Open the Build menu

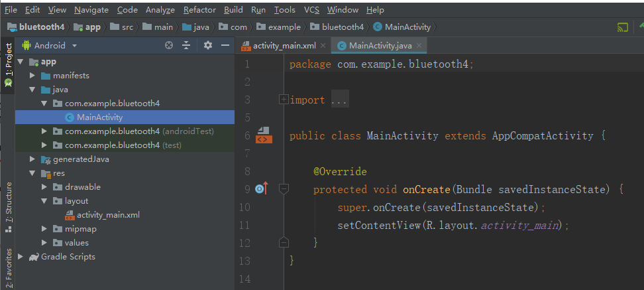click(x=233, y=9)
